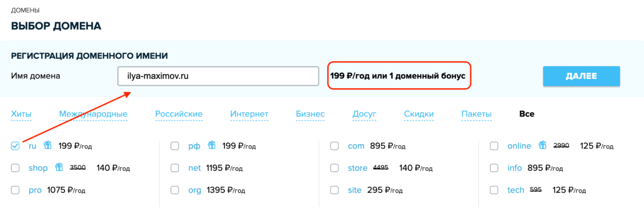This screenshot has height=213, width=644.
Task: Uncheck the ru domain checkbox
Action: (15, 145)
